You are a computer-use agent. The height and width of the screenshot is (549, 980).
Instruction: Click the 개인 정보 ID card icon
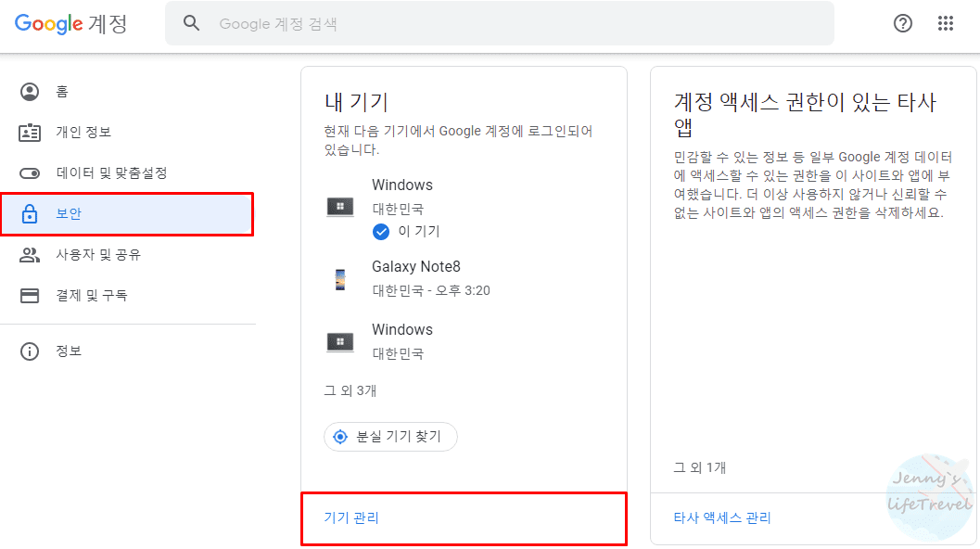(x=30, y=133)
